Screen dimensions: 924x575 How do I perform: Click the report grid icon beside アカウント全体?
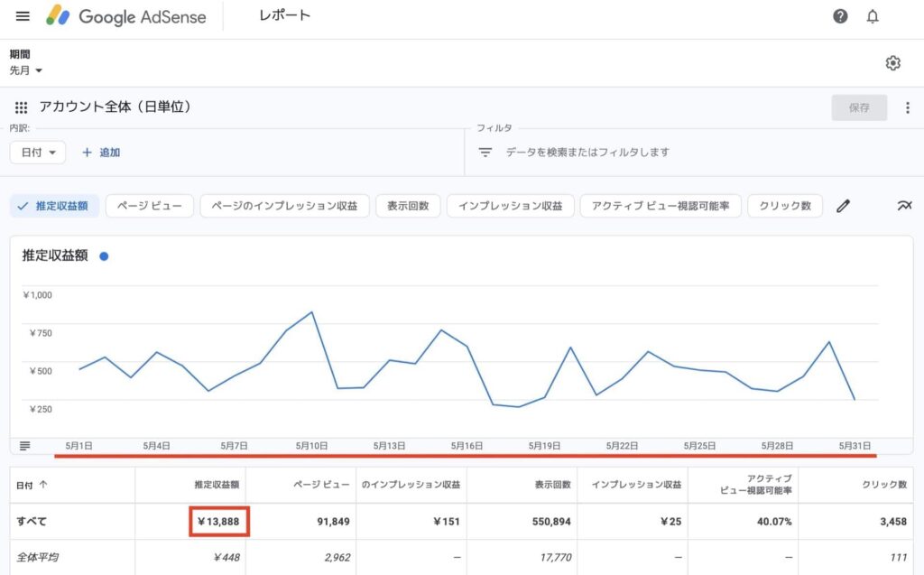pos(22,107)
